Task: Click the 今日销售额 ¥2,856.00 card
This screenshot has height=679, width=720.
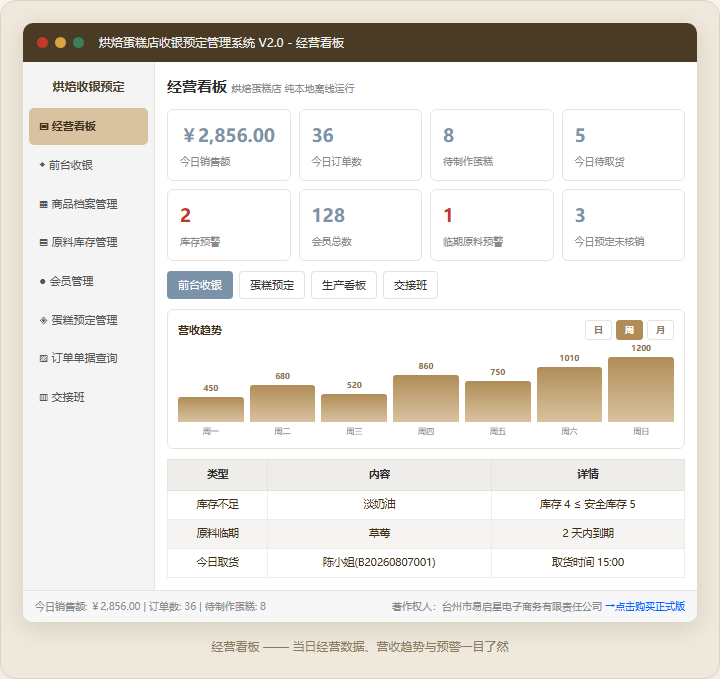Action: tap(229, 145)
